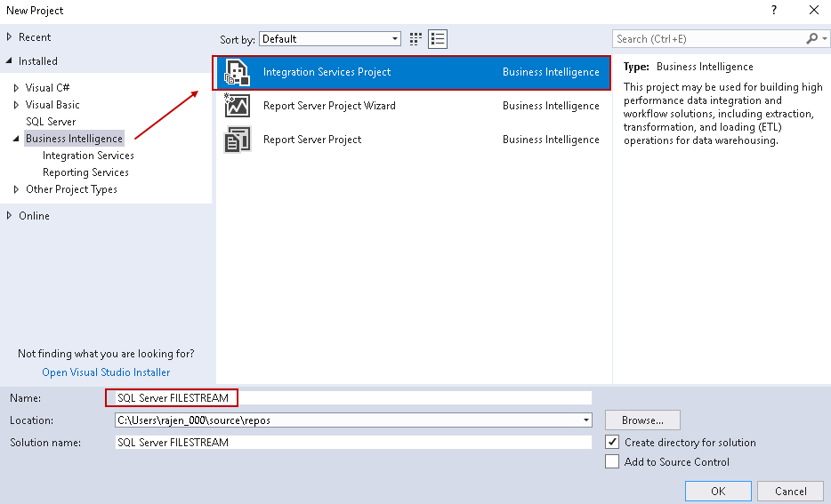Click the project Name field

(353, 397)
